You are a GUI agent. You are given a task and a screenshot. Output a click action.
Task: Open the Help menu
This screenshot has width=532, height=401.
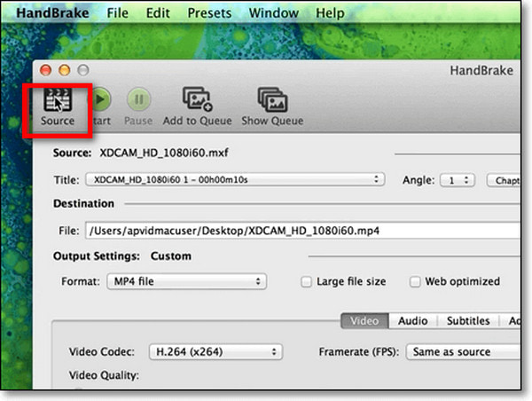(x=330, y=13)
